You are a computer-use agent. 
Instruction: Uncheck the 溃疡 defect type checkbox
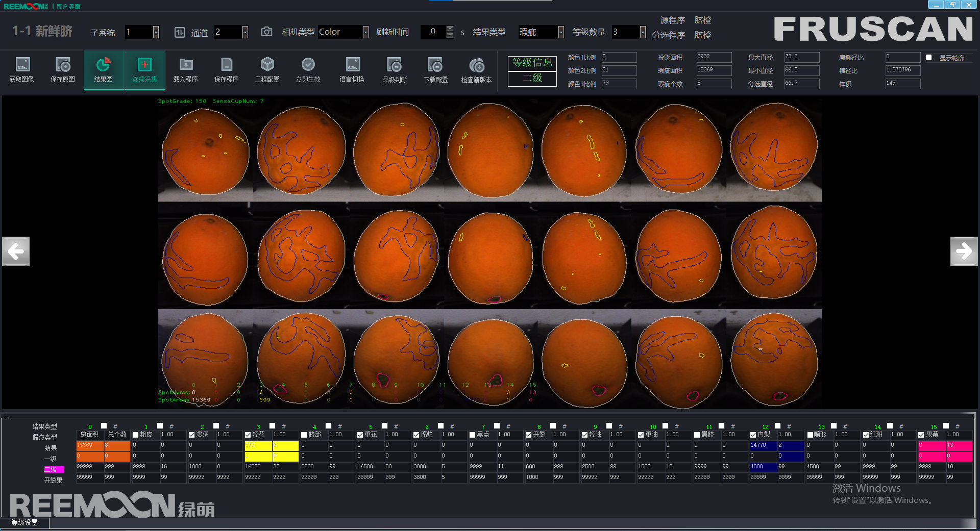click(x=191, y=435)
